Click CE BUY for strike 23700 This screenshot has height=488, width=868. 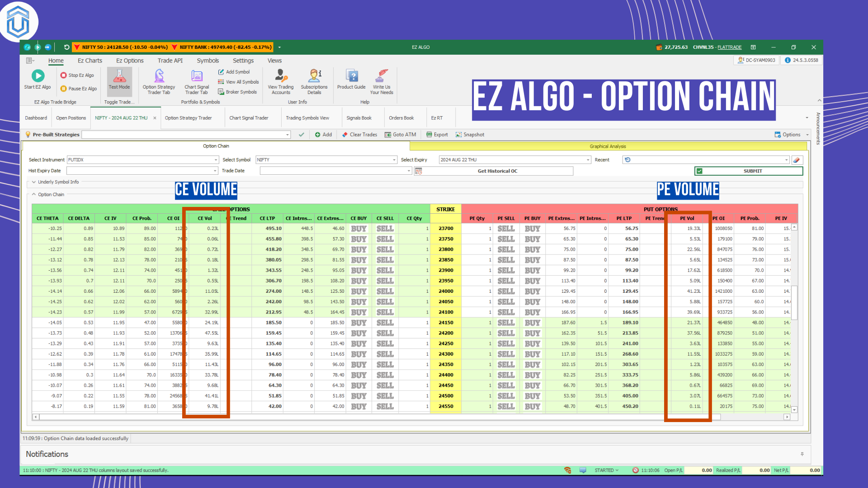point(359,229)
